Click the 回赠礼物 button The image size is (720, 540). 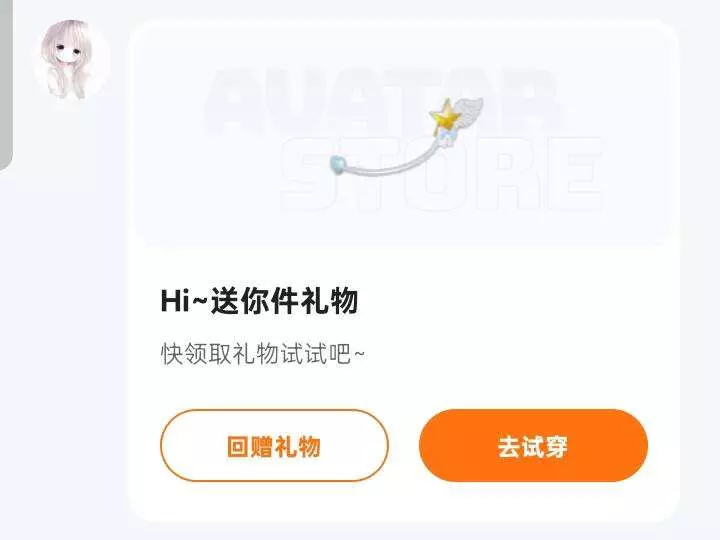275,445
